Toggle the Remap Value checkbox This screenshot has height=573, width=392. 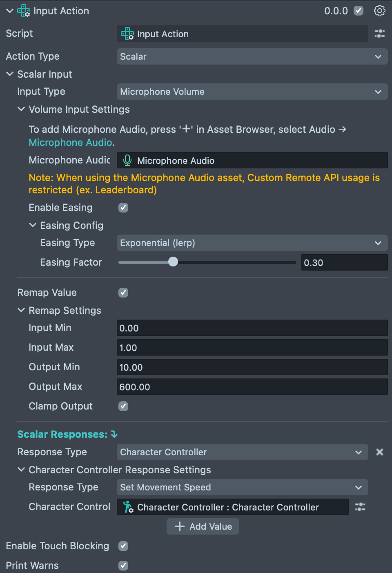click(x=123, y=293)
